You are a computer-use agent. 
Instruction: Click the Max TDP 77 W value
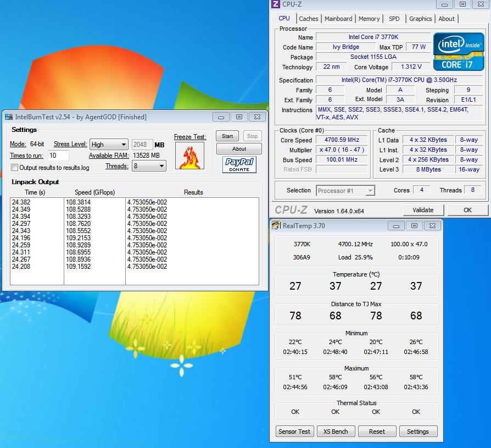coord(419,47)
